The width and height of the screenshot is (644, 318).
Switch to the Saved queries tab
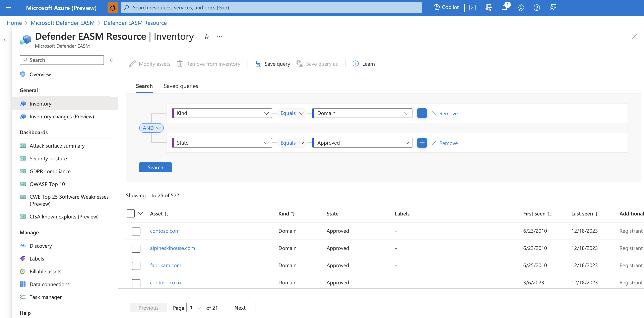pos(181,86)
